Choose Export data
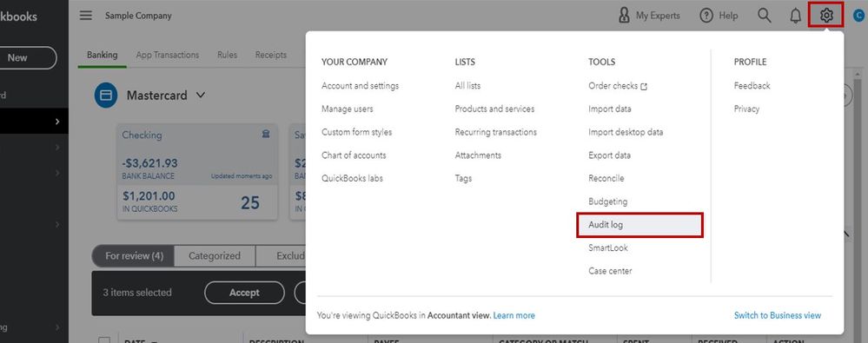 609,155
